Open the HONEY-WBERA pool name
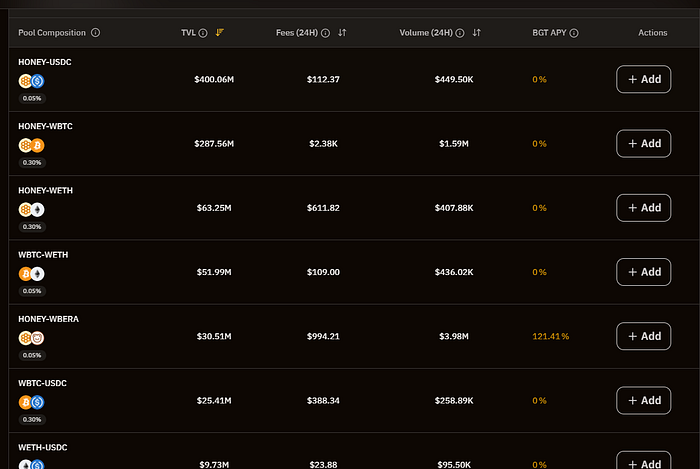Screen dimensions: 700x469 (48, 319)
